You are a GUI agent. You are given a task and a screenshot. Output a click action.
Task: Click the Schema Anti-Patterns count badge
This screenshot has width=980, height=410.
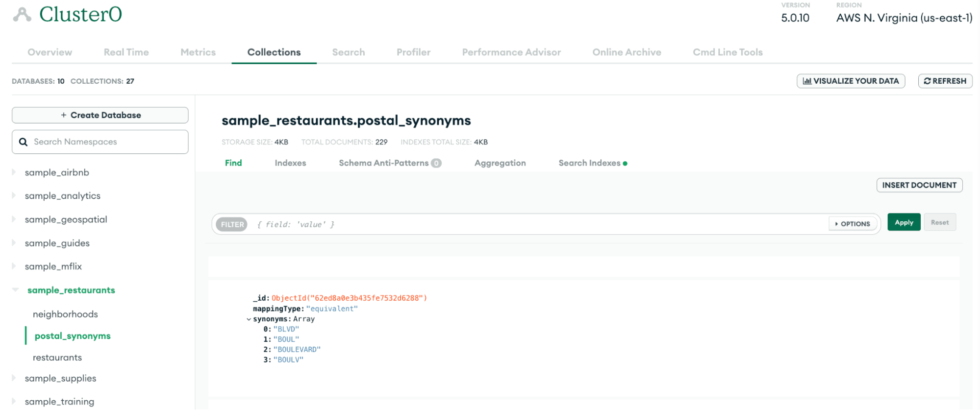pyautogui.click(x=436, y=163)
